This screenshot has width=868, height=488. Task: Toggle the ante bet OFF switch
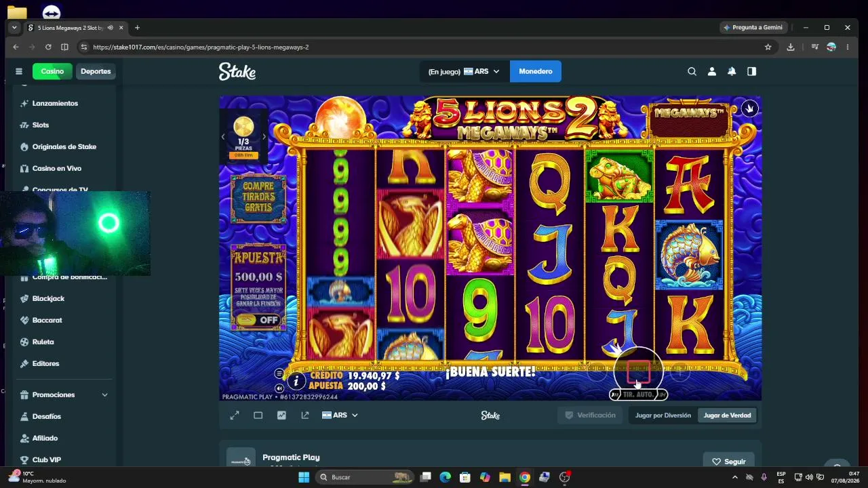258,320
